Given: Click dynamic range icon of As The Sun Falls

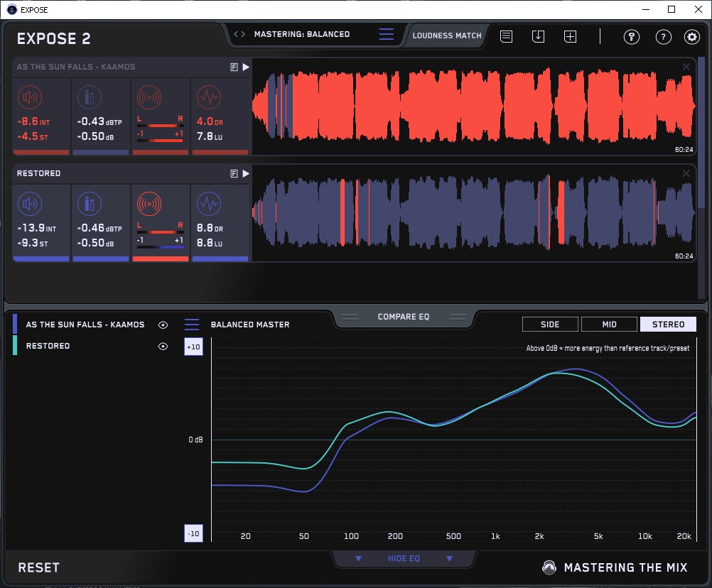Looking at the screenshot, I should click(x=208, y=97).
